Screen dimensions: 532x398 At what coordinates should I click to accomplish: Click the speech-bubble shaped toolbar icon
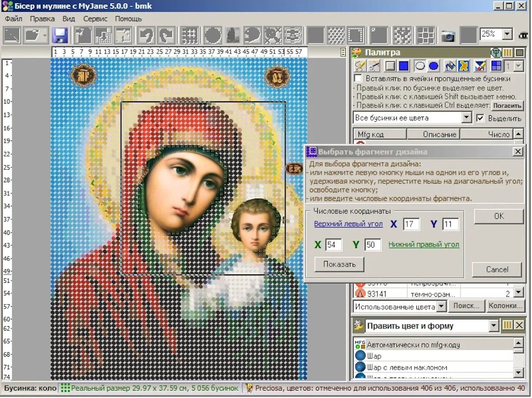[x=253, y=35]
